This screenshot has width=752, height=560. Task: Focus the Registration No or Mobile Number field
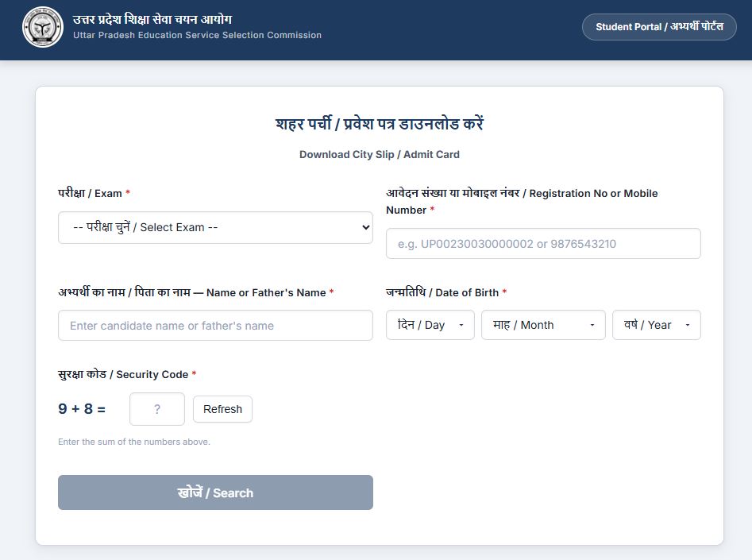coord(543,244)
